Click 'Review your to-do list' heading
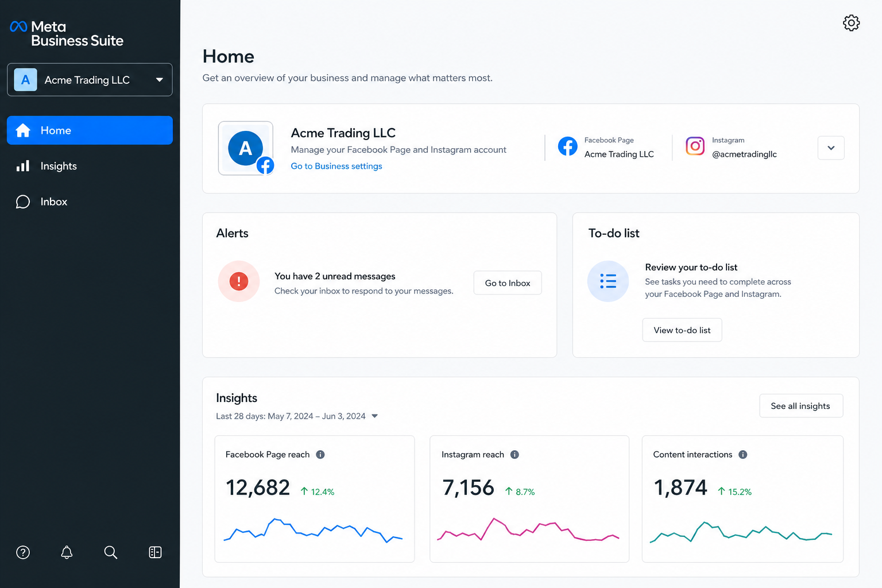 point(691,268)
